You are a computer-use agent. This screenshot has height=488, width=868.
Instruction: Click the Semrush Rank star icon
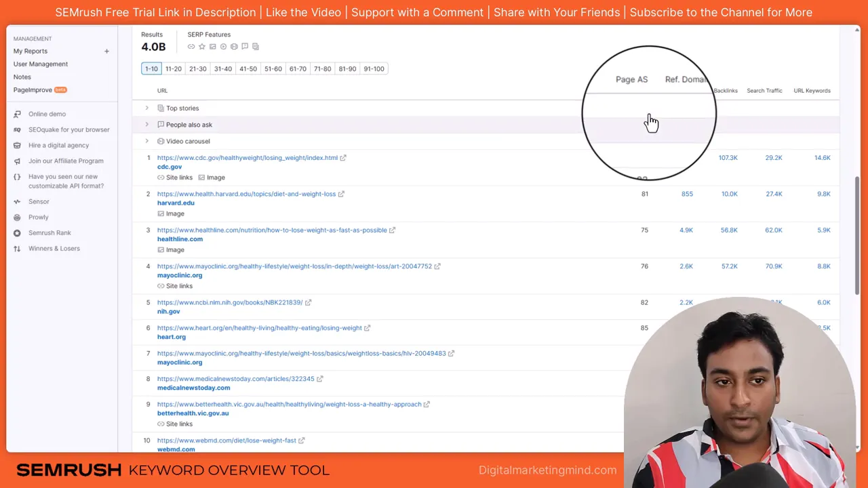[16, 232]
